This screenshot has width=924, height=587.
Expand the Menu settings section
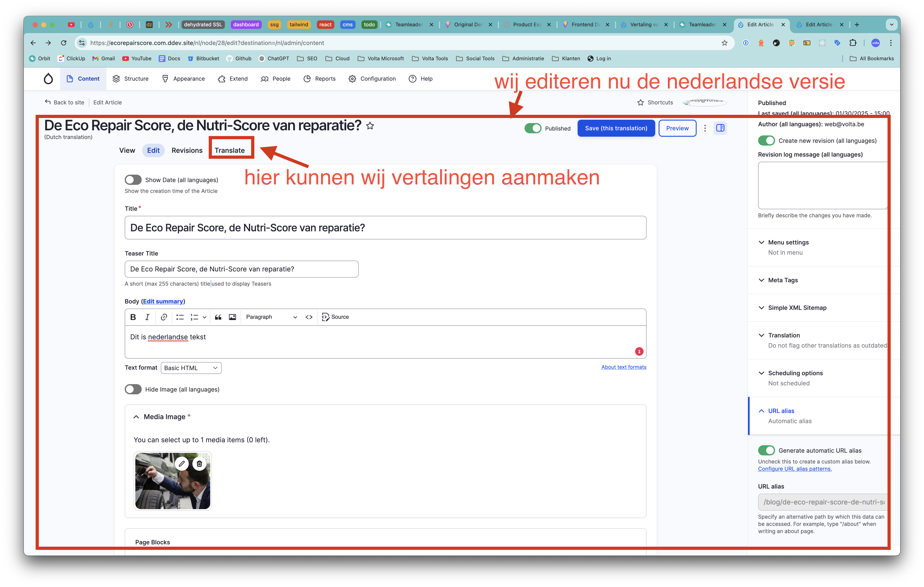pos(788,242)
